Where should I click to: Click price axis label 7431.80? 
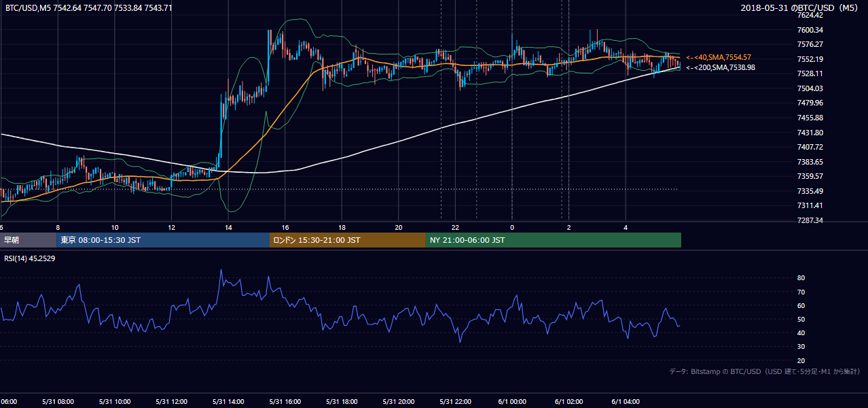pyautogui.click(x=810, y=133)
